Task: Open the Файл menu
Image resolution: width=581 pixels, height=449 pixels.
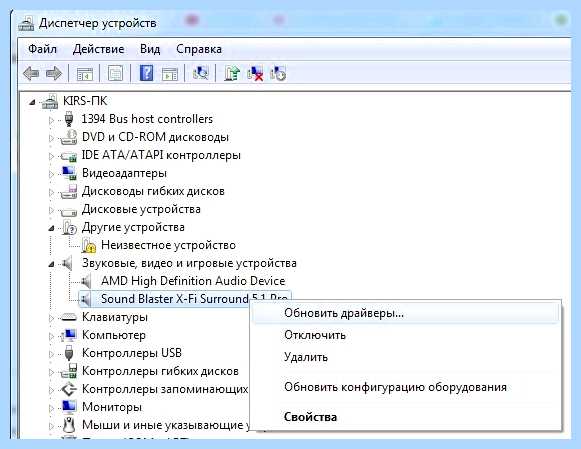Action: [43, 49]
